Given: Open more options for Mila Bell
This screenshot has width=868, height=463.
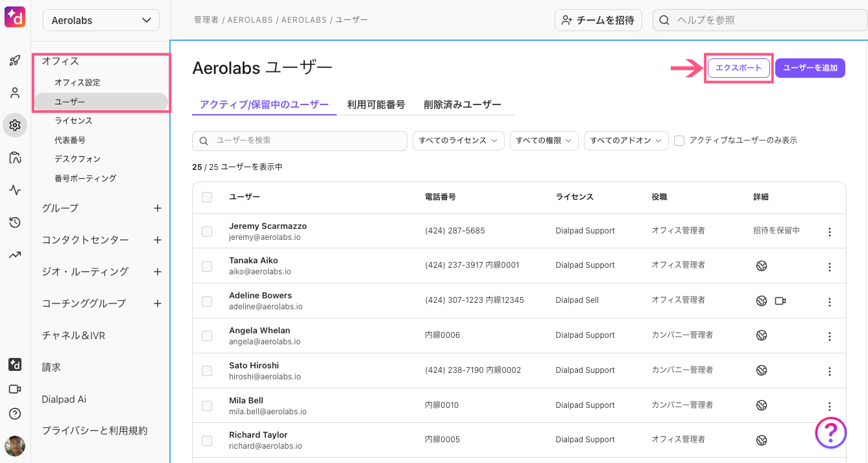Looking at the screenshot, I should [830, 407].
